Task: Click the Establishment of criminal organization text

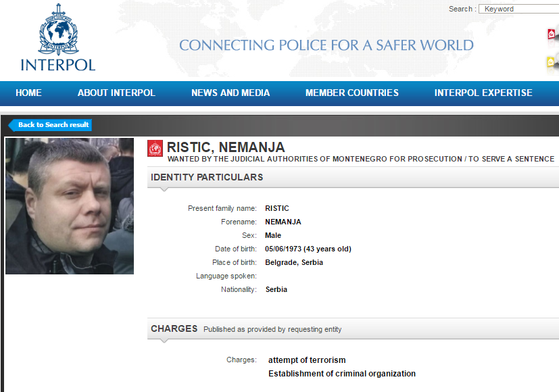Action: (x=342, y=374)
